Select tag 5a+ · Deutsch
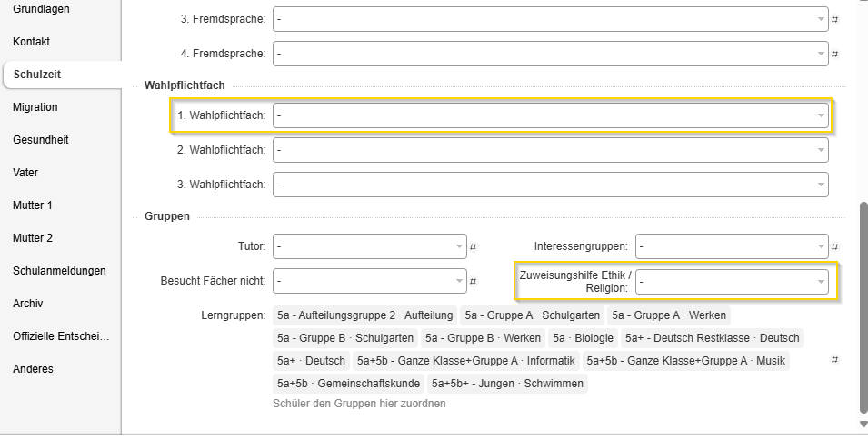 pos(311,361)
